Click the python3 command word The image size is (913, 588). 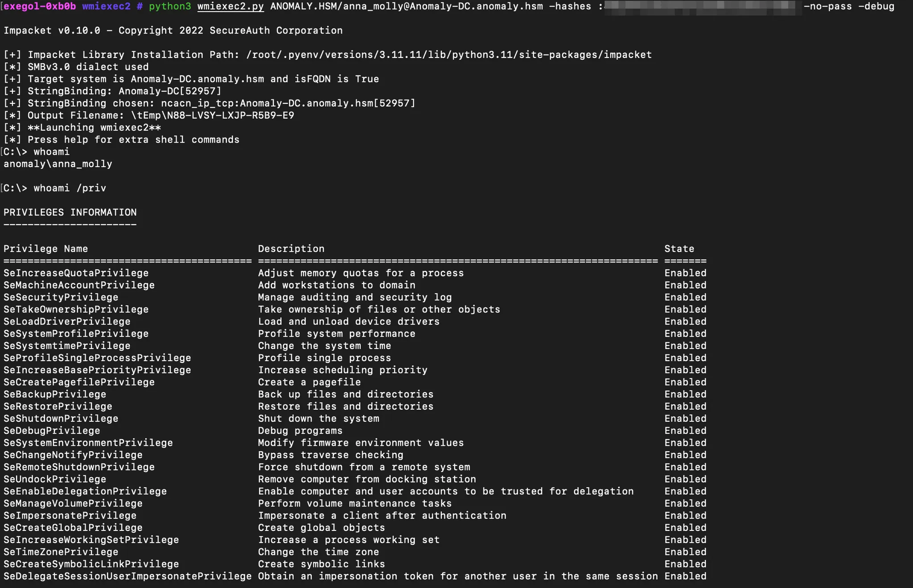pyautogui.click(x=169, y=6)
